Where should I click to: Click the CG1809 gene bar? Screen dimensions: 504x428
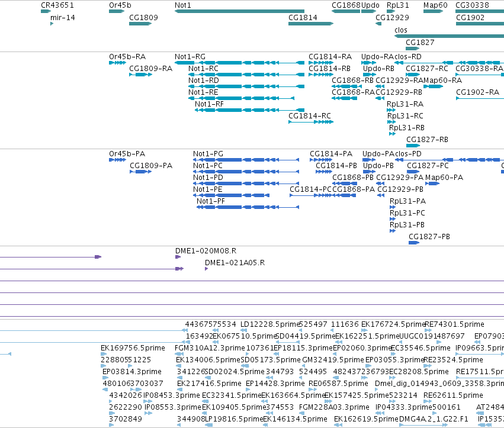tap(140, 24)
